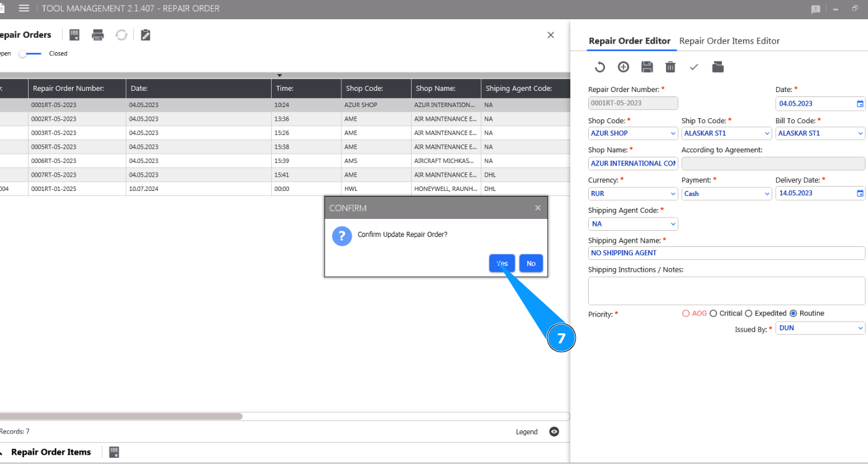
Task: Select the Repair Order Editor tab
Action: tap(629, 41)
